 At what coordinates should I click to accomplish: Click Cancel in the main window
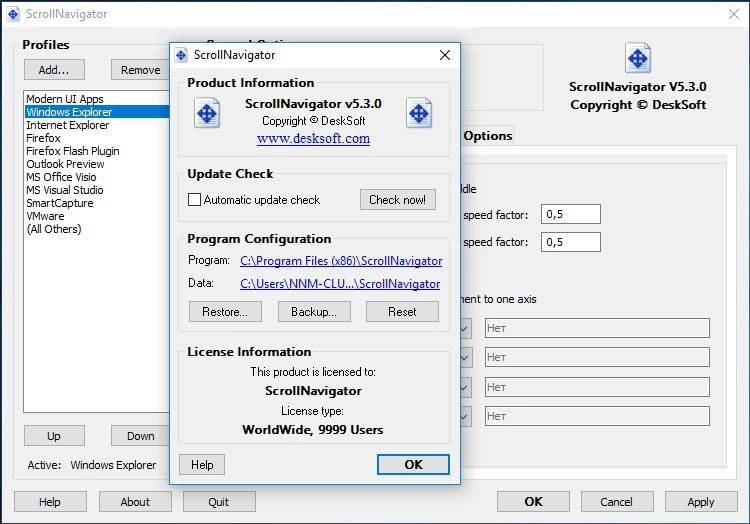617,502
